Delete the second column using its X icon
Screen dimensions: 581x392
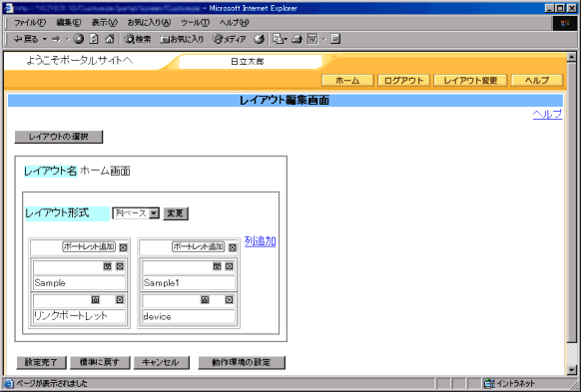click(233, 247)
